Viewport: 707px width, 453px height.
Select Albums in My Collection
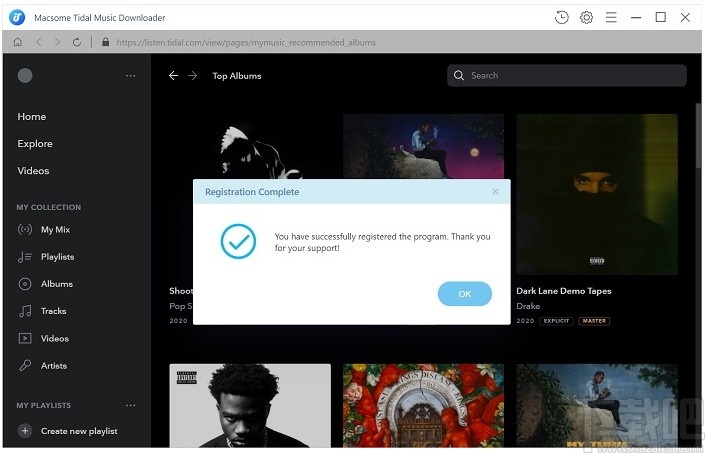click(x=57, y=284)
